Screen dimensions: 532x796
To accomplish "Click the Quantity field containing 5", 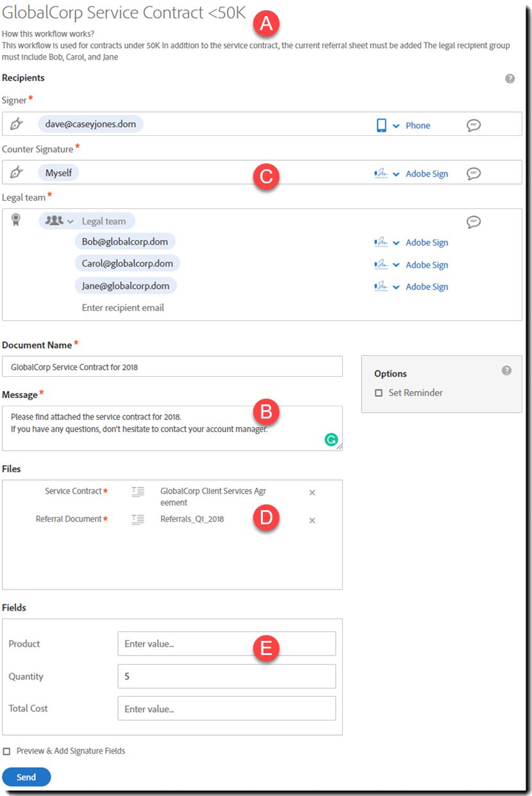I will pyautogui.click(x=227, y=676).
